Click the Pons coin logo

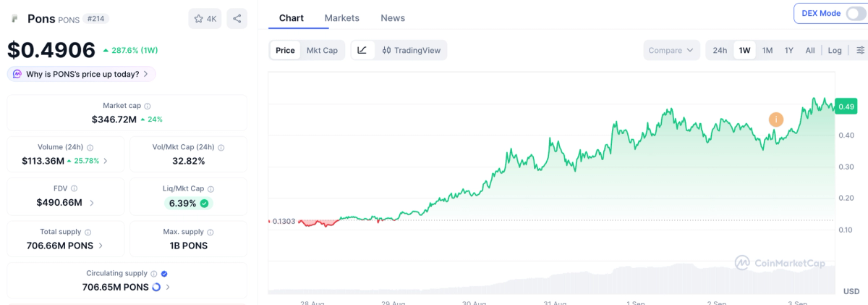14,19
